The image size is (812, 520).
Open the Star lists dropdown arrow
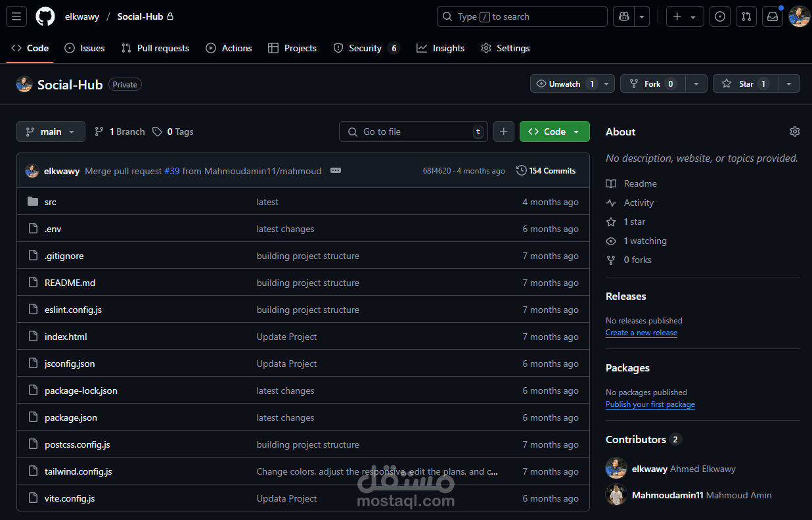click(789, 84)
